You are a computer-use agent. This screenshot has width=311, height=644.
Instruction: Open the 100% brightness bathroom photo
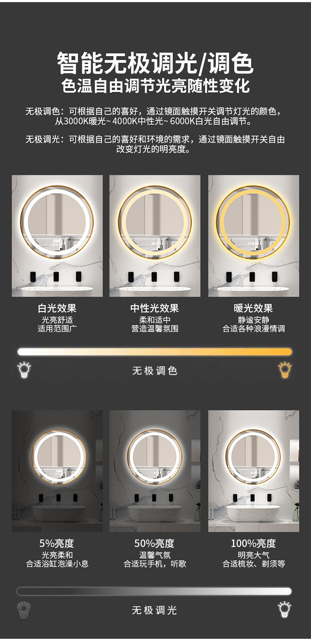(x=253, y=471)
